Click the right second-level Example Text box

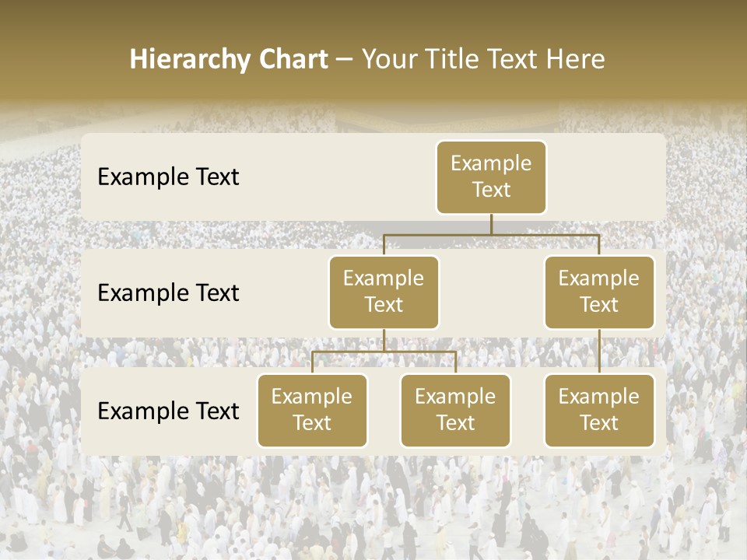(599, 292)
